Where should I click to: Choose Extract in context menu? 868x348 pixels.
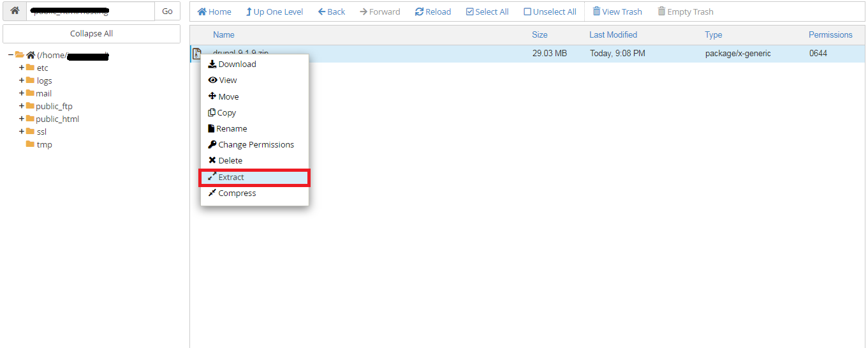click(254, 177)
